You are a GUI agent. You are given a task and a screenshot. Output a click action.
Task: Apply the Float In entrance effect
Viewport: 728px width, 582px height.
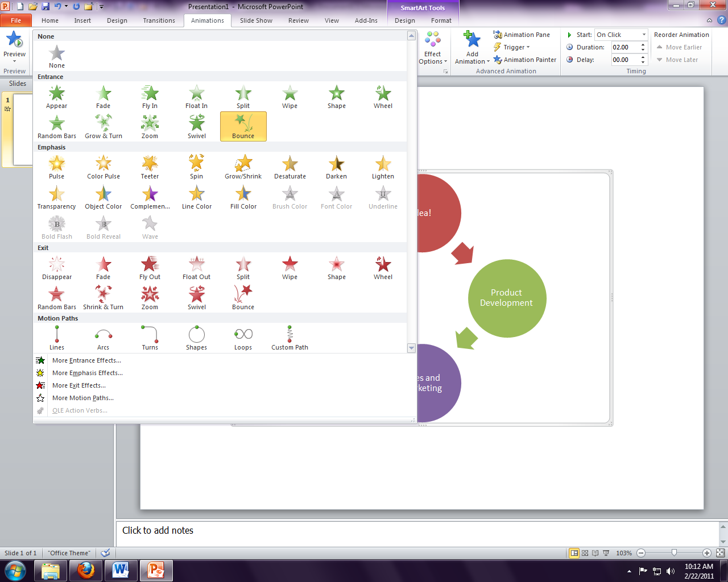click(197, 97)
